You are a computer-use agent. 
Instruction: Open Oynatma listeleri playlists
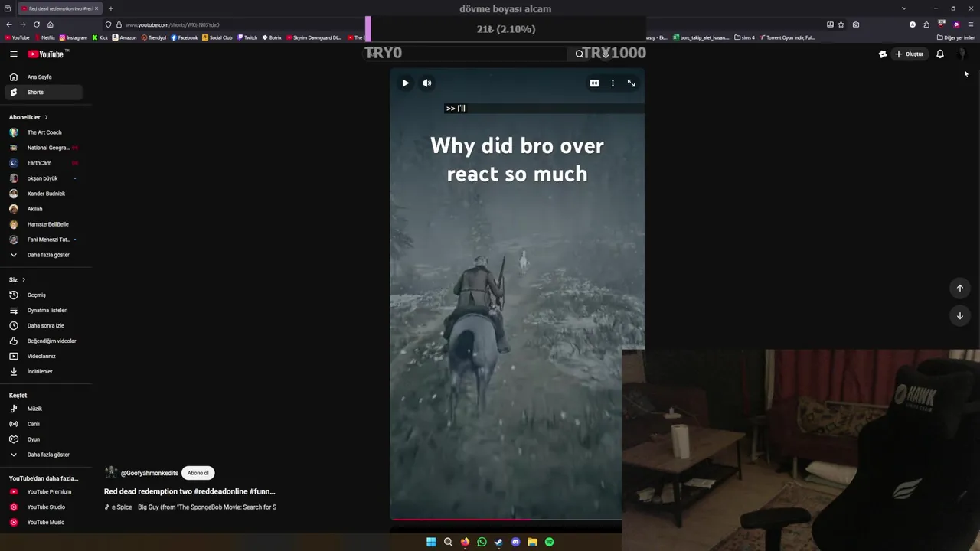[44, 310]
